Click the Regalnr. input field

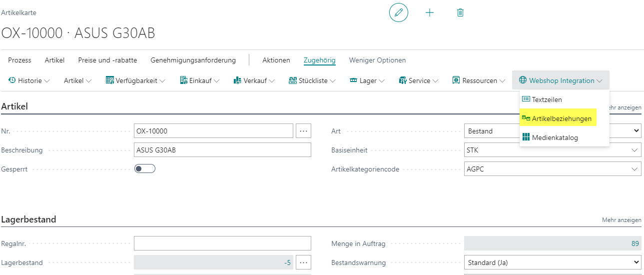click(x=222, y=243)
